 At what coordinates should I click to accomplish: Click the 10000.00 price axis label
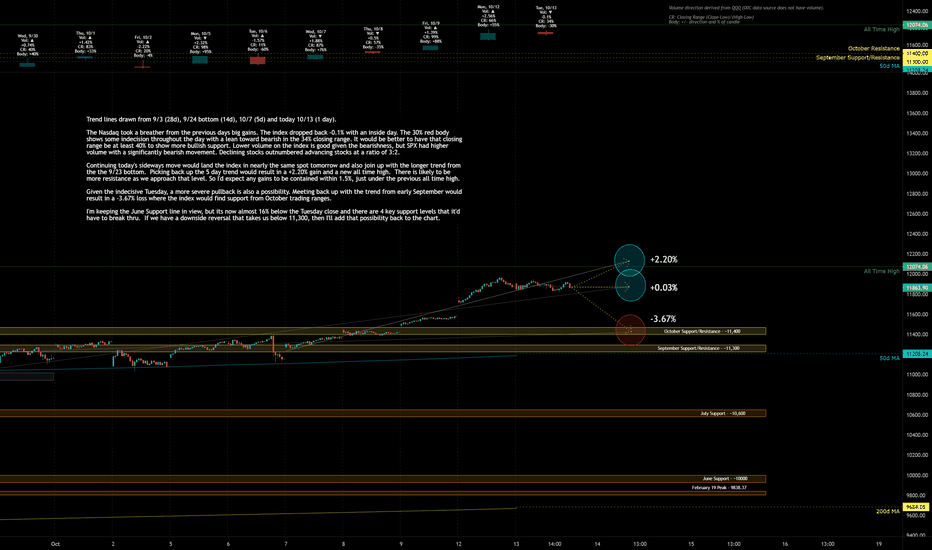pyautogui.click(x=917, y=476)
